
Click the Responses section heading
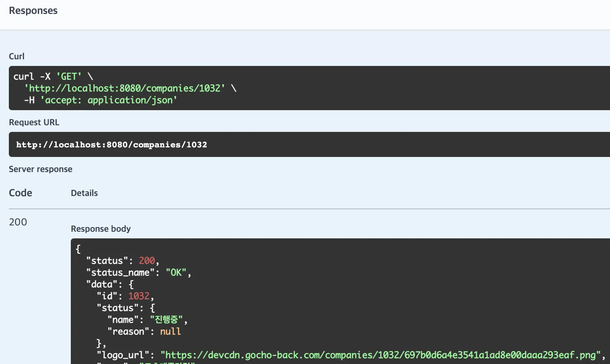[x=33, y=11]
